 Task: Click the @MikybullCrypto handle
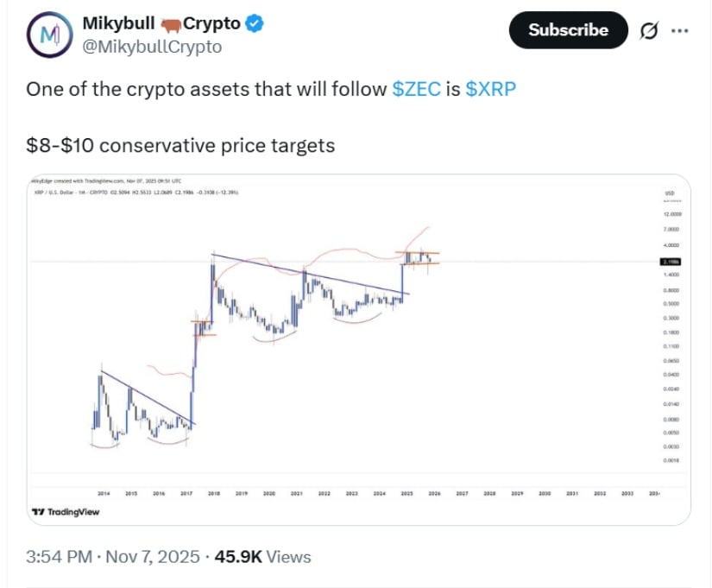coord(151,48)
